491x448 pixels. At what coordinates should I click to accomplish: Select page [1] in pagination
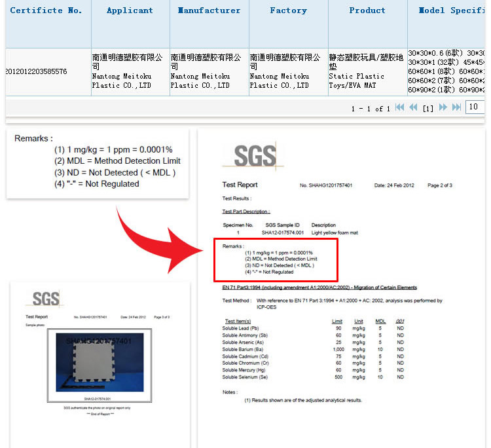[x=428, y=109]
